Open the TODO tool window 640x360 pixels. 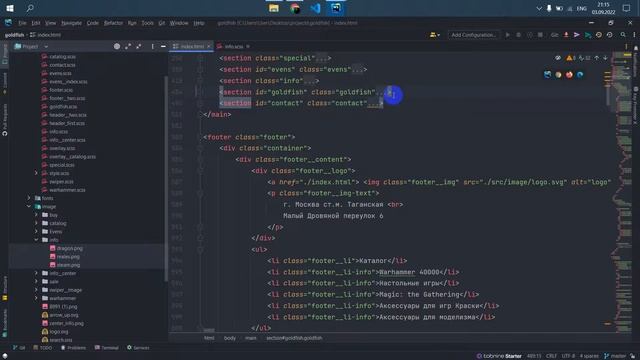[43, 348]
